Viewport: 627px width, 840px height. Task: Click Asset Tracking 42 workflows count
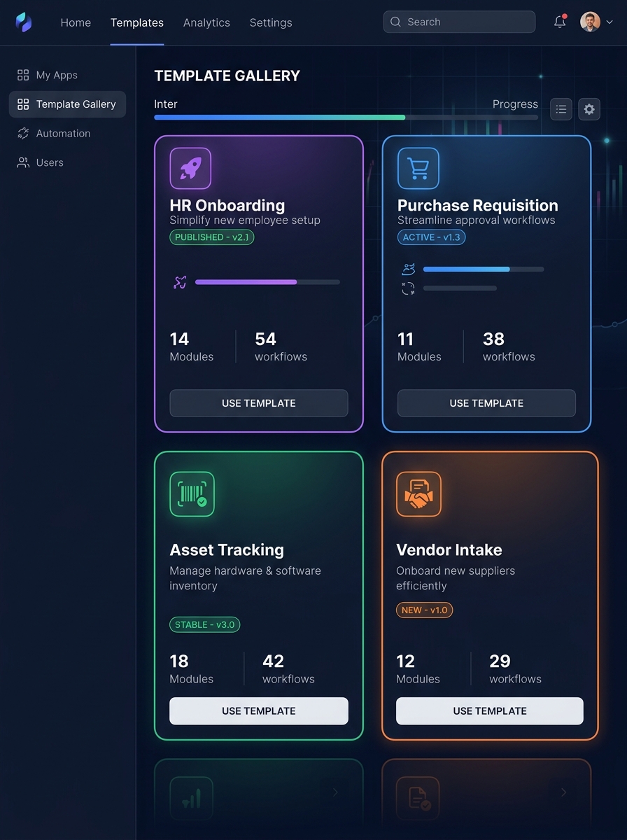click(x=288, y=668)
